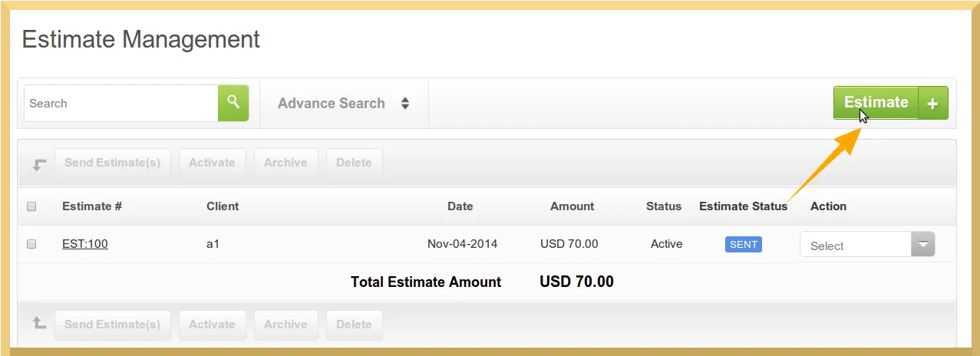Click top Send Estimate(s) button
The image size is (980, 356).
112,163
